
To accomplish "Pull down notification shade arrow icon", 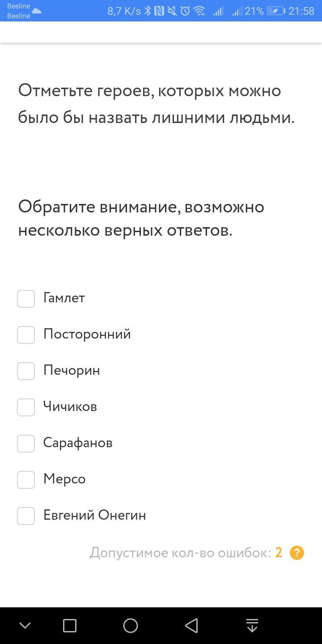I will (x=252, y=626).
